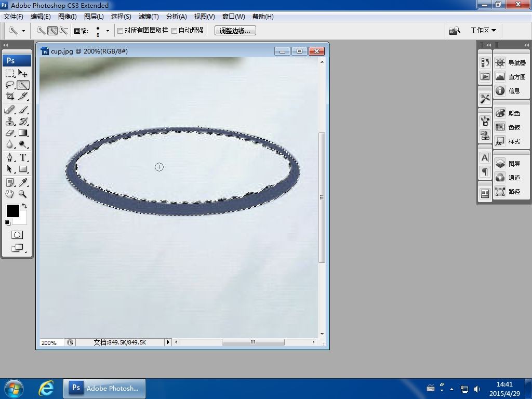532x399 pixels.
Task: Enable 对所有图层取样 checkbox
Action: [120, 31]
